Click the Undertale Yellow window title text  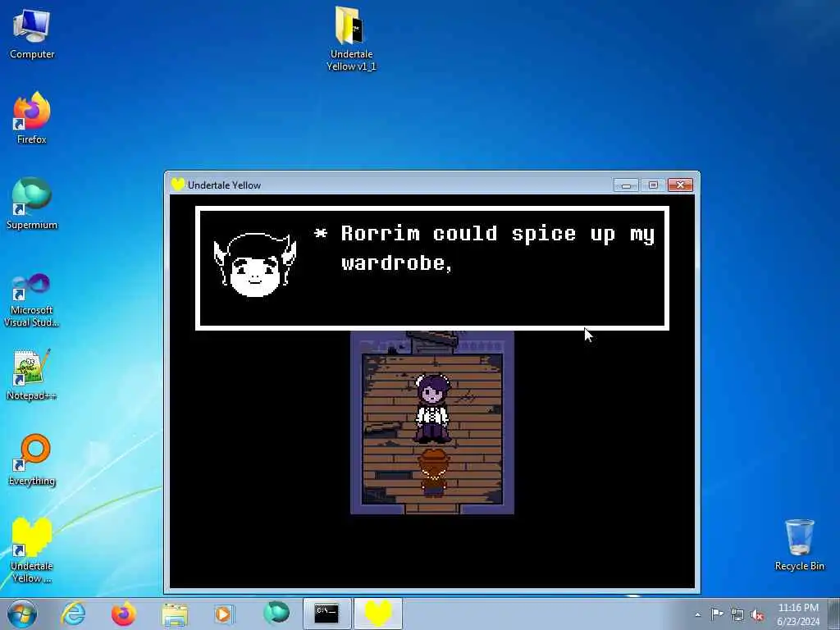pos(224,185)
